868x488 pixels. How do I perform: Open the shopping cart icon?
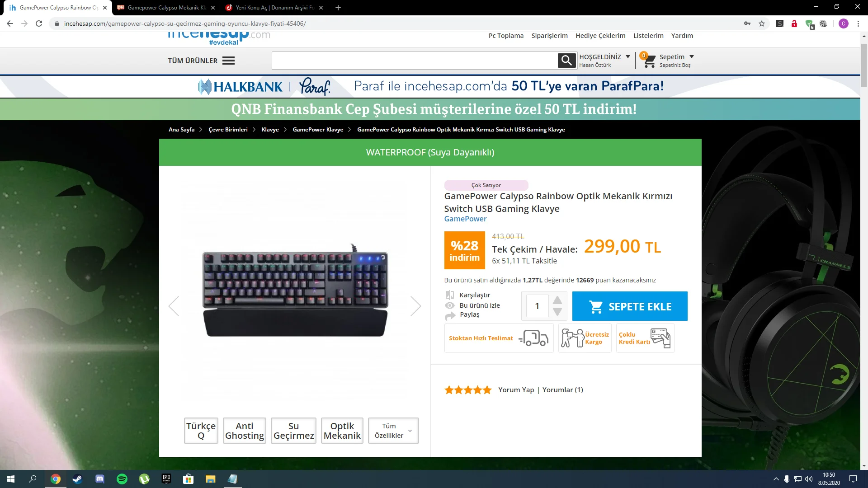click(649, 61)
